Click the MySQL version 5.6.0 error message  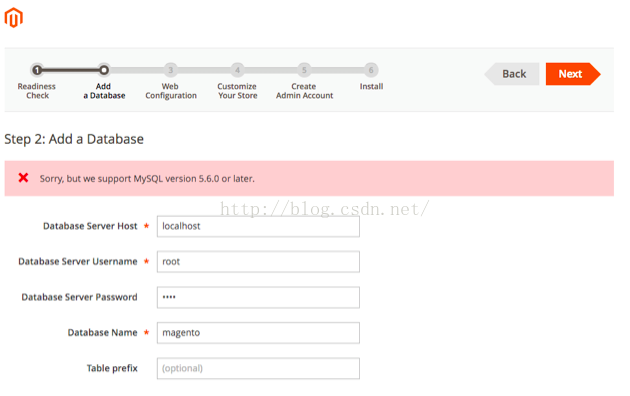pyautogui.click(x=147, y=179)
